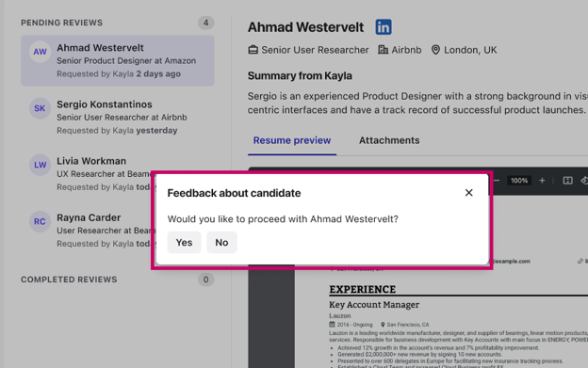Select Ahmad Westervelt in pending reviews
Screen dimensions: 588x368
(x=118, y=60)
